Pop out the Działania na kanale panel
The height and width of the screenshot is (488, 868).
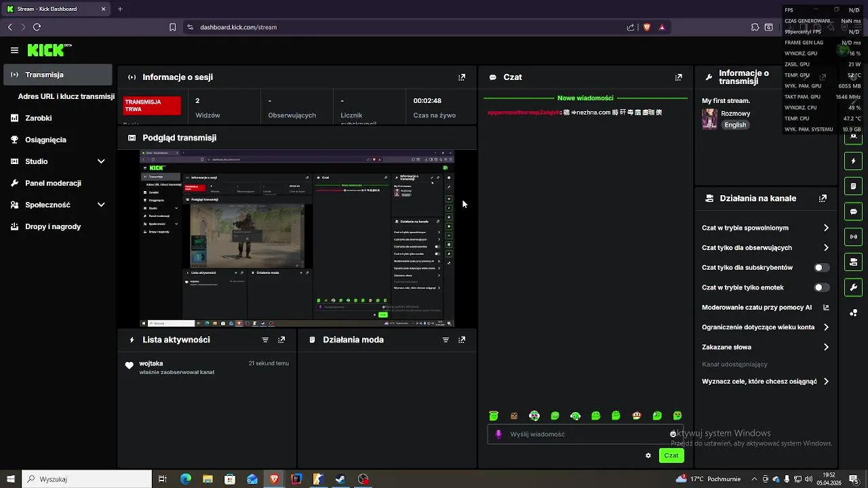823,199
